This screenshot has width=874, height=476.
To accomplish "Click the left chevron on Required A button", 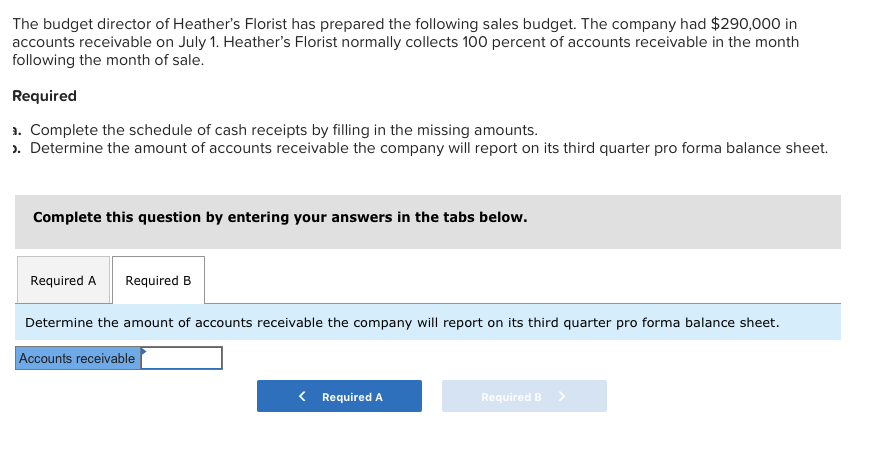I will click(x=302, y=397).
